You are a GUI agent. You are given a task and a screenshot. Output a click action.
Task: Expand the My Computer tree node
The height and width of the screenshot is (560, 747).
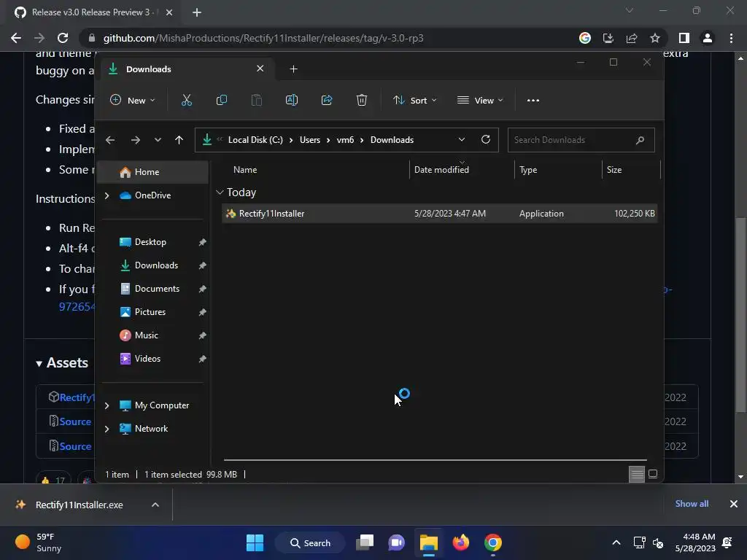point(107,405)
